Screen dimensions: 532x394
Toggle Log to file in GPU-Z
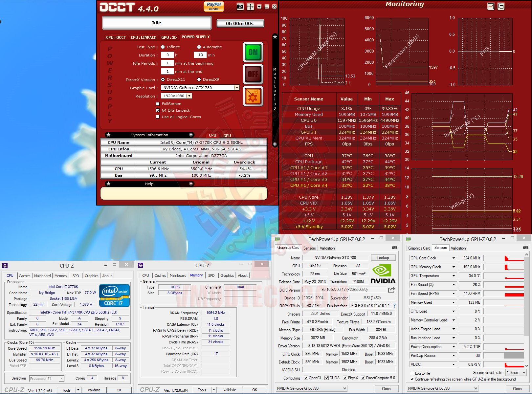pos(412,373)
